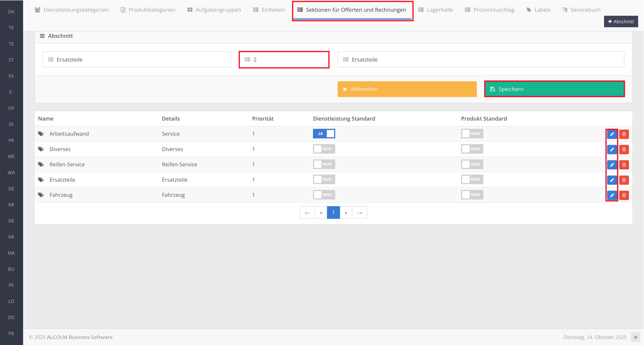Delete the Ersatzteile row using trash icon

click(624, 180)
